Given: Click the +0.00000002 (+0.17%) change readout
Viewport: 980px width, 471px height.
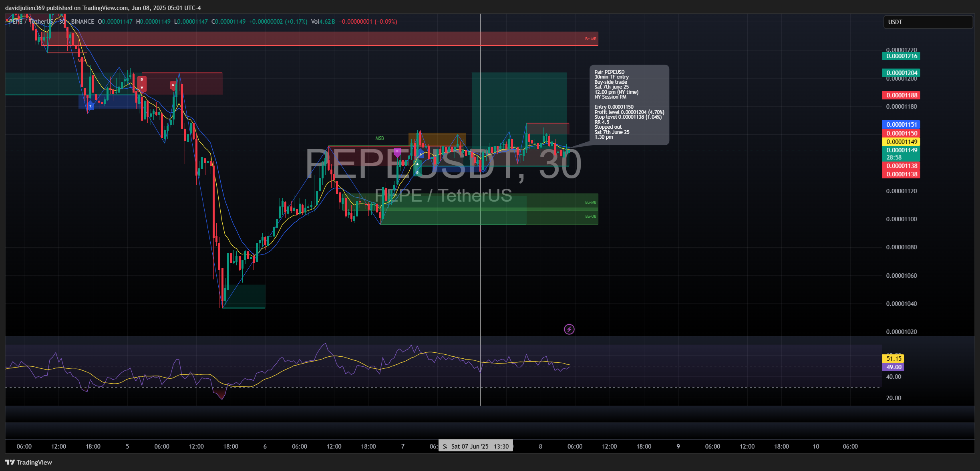Looking at the screenshot, I should coord(278,22).
